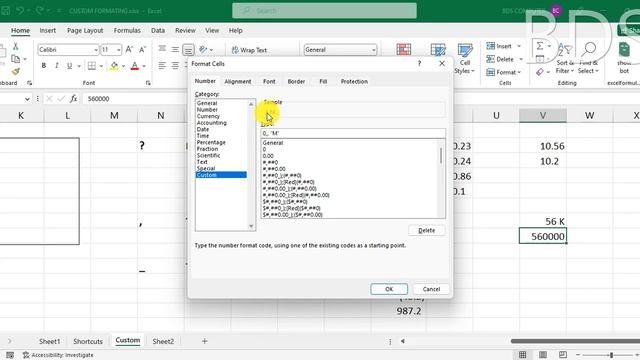Apply Underline formatting
The height and width of the screenshot is (360, 640).
(69, 66)
